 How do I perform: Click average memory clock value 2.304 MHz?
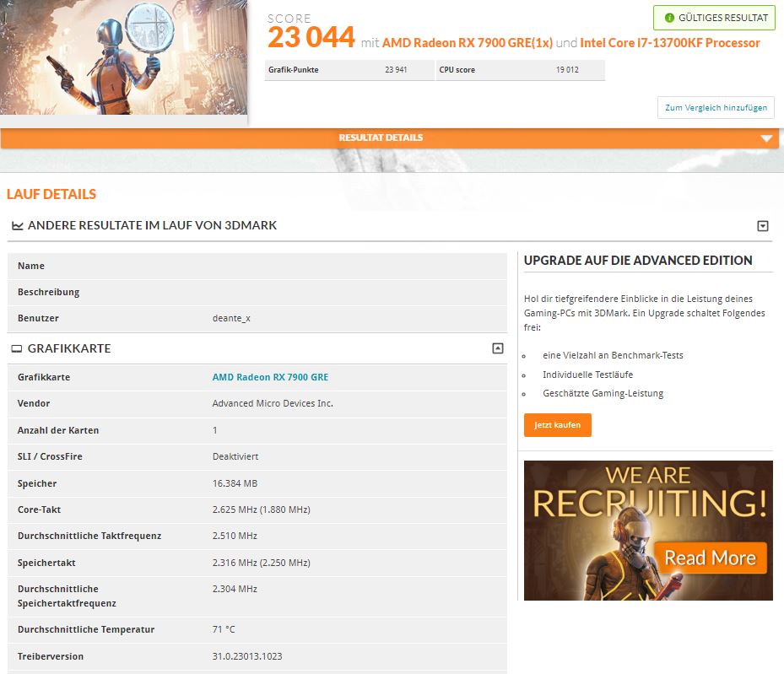tap(235, 589)
